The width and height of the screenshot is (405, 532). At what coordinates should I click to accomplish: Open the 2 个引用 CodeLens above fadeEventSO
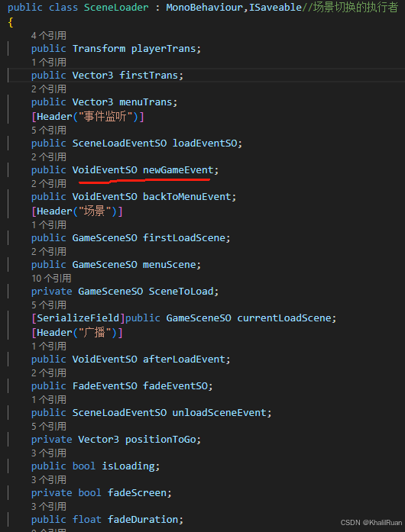click(49, 373)
